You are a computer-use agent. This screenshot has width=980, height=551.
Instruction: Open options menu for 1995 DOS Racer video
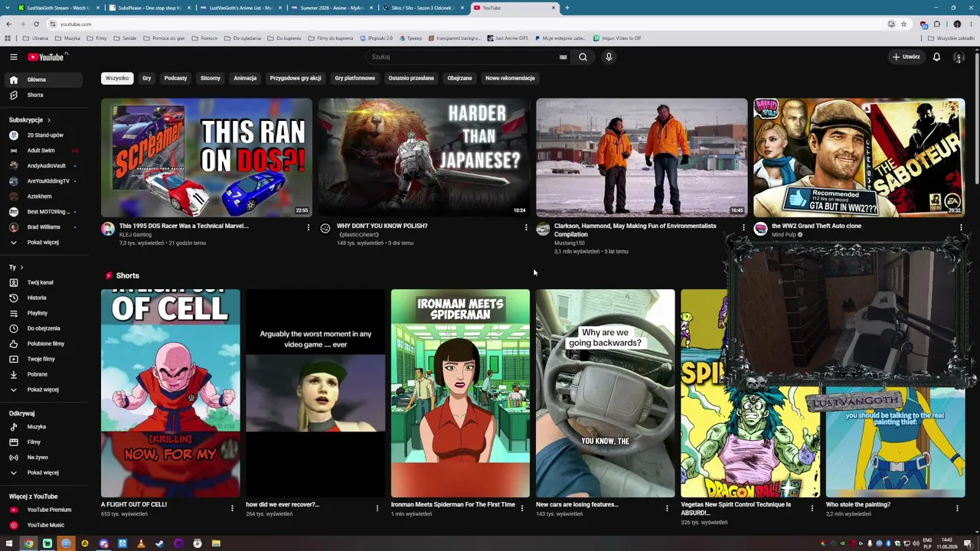(x=309, y=227)
